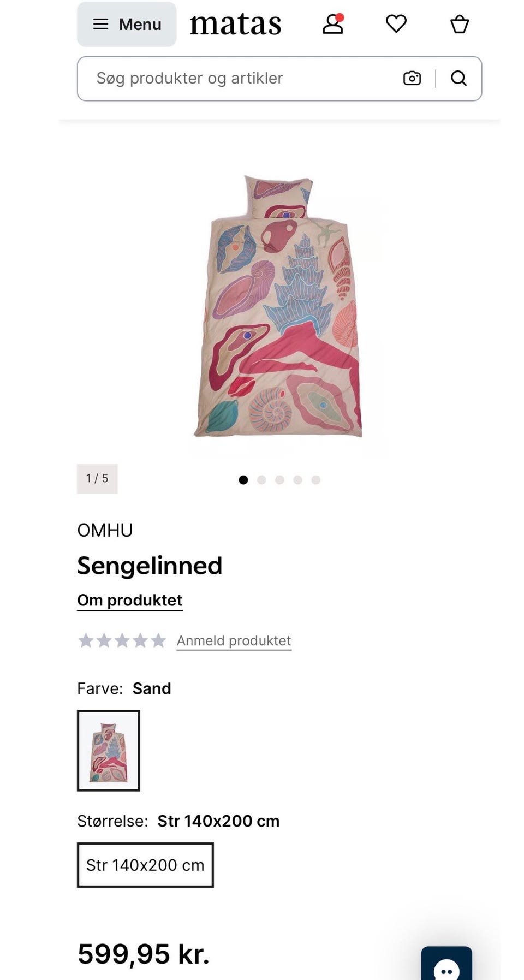Click the main bedding product image
The width and height of the screenshot is (524, 980).
(279, 306)
